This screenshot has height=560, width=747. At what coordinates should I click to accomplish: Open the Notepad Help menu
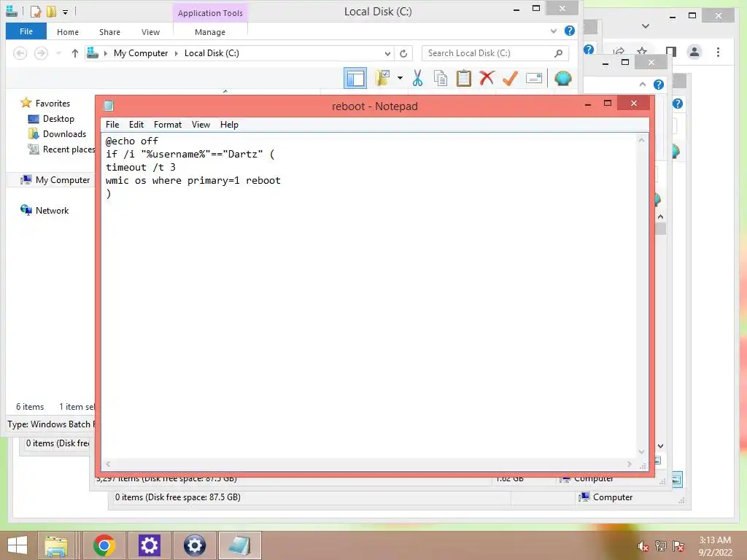229,124
